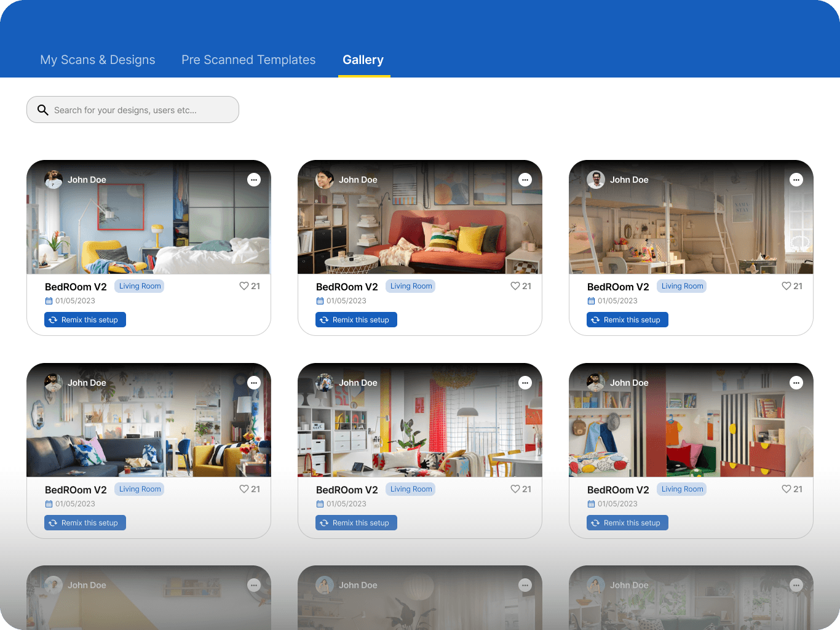Click the John Doe name on the red sofa card
The image size is (840, 630).
(358, 180)
